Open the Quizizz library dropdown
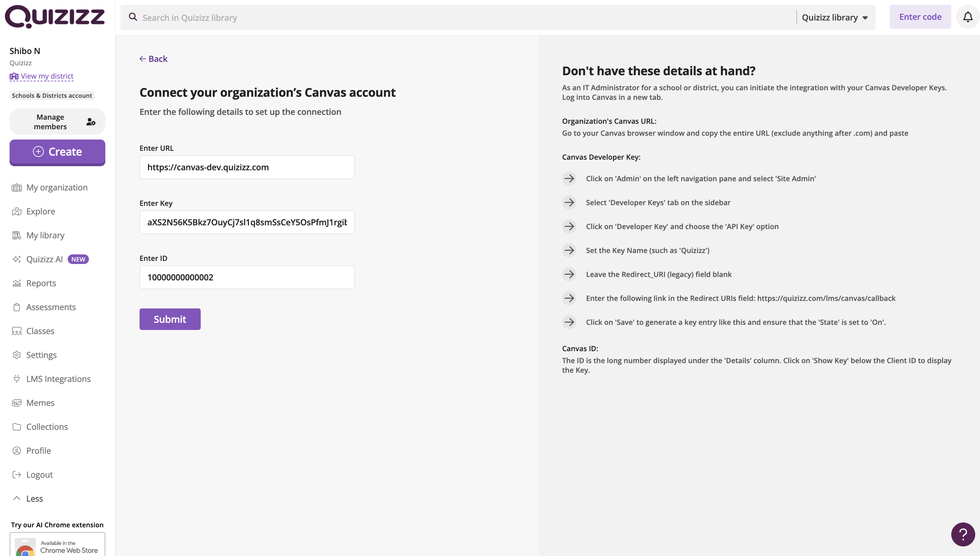This screenshot has width=980, height=556. pos(835,17)
